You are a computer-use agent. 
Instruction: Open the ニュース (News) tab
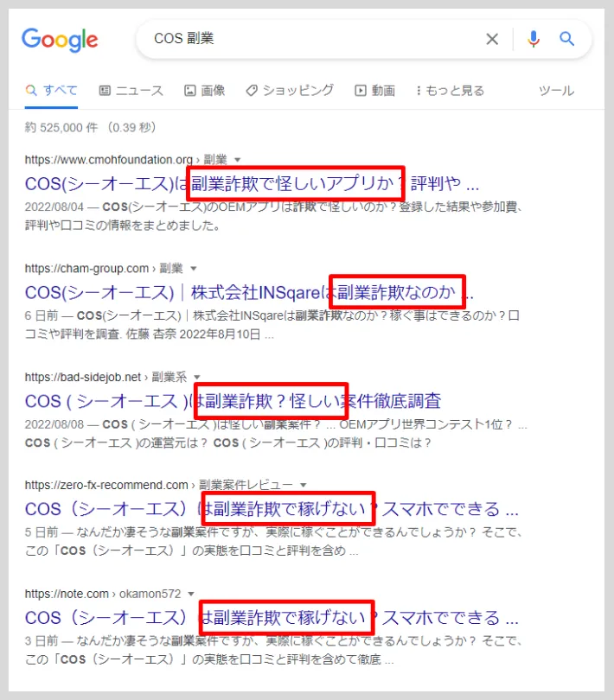tap(131, 91)
